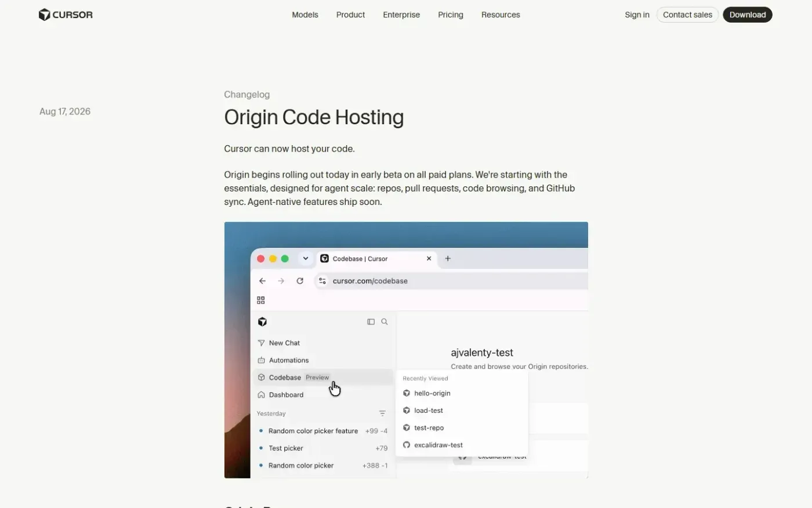The image size is (812, 508).
Task: Click the Preview badge next to Codebase
Action: pos(317,377)
